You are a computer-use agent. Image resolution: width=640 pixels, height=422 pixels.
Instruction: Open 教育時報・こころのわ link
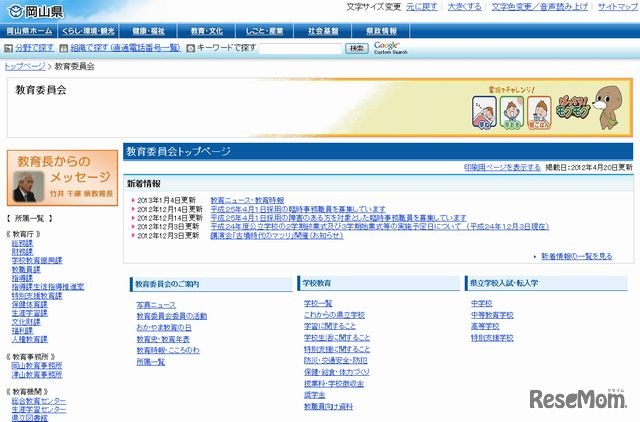click(168, 350)
